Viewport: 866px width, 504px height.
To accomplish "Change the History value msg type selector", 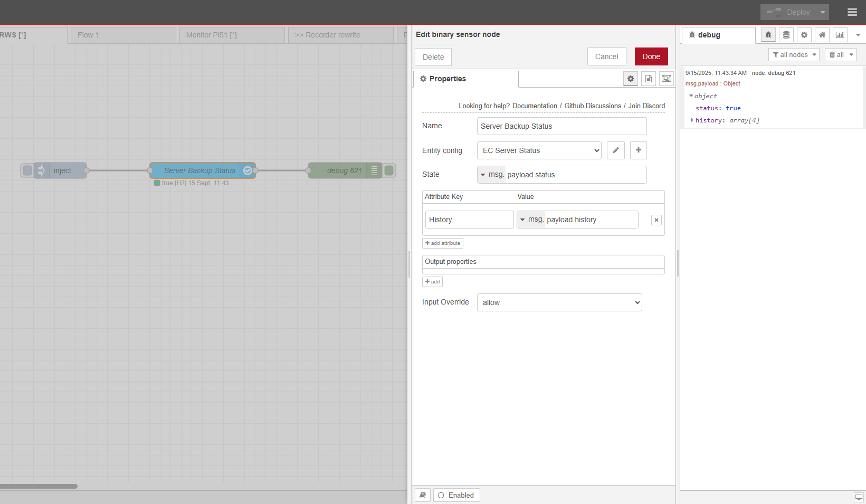I will coord(531,220).
